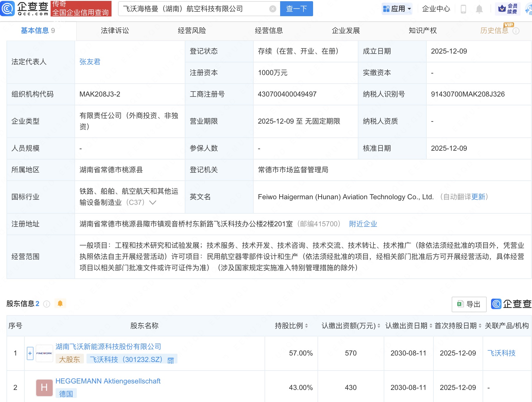Clear the search box text

[273, 9]
